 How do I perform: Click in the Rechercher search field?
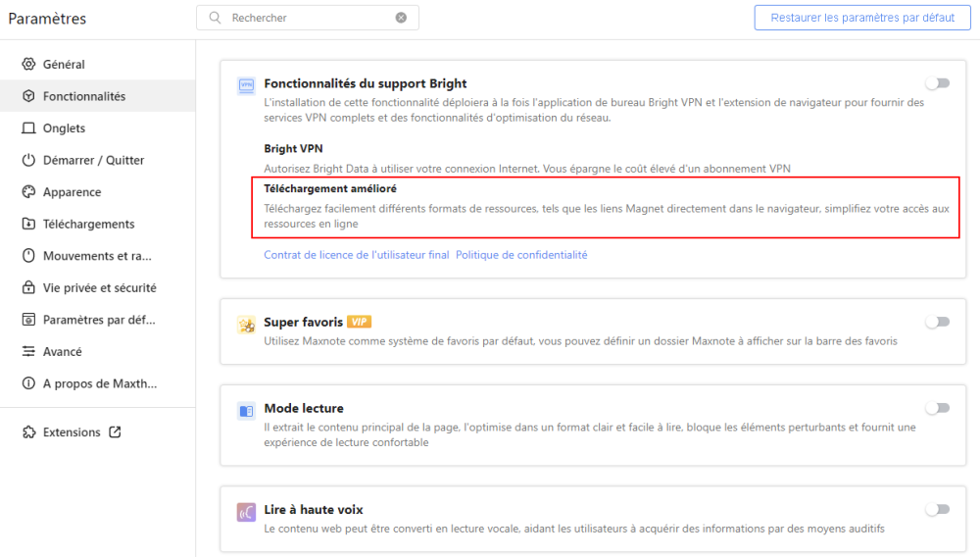click(309, 18)
